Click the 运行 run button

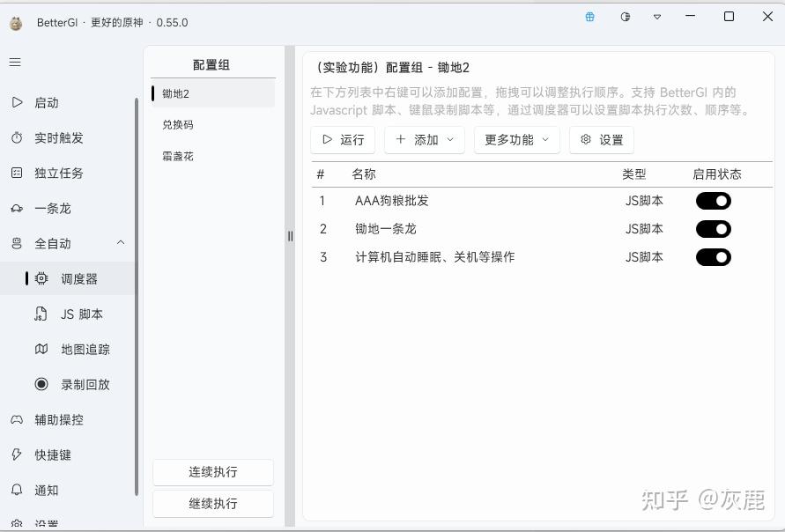tap(343, 140)
